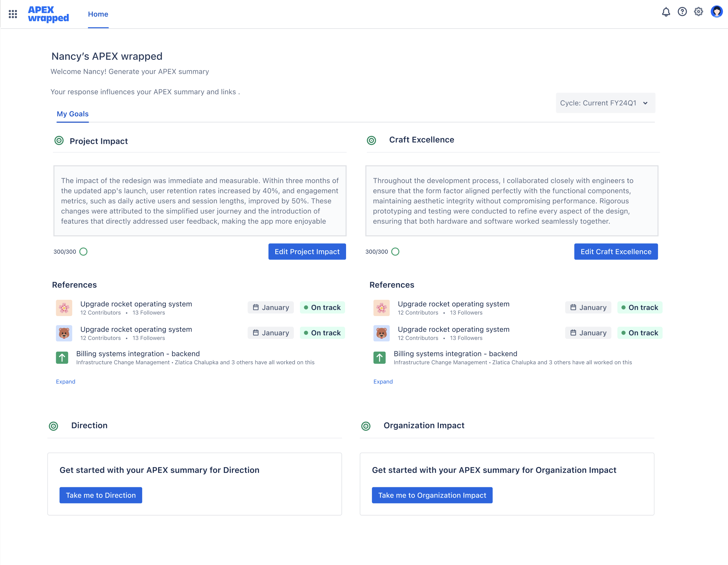Click the green arrow Billing integration icon

pyautogui.click(x=62, y=358)
